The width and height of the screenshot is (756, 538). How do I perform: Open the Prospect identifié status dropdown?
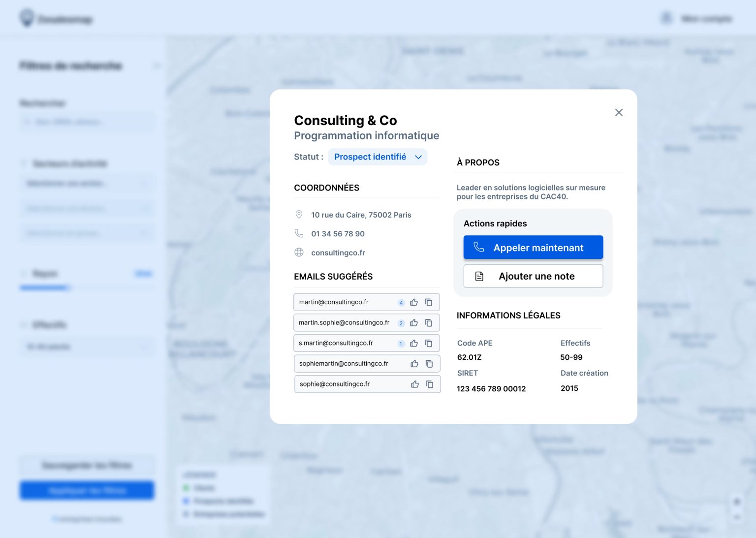(378, 157)
